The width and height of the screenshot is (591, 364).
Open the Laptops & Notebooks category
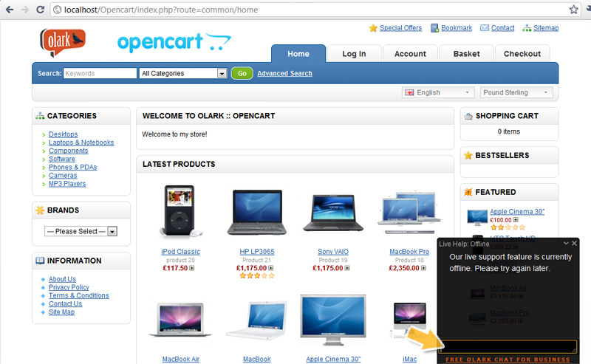click(81, 142)
